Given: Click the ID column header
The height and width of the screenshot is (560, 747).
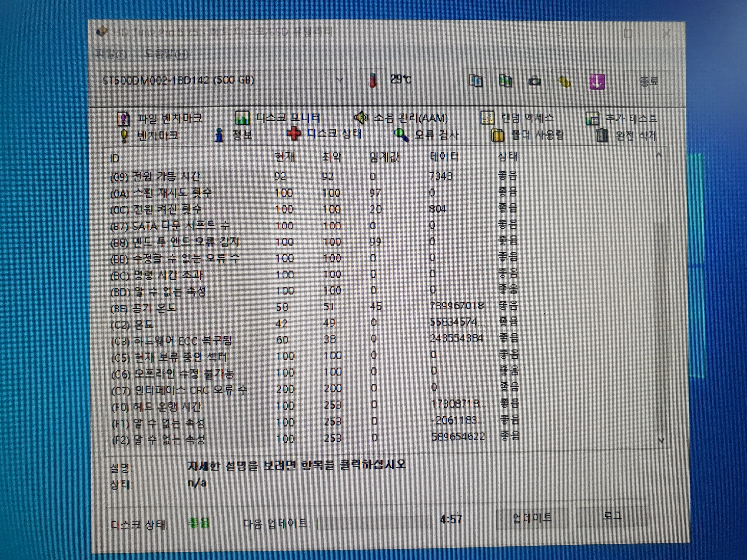Looking at the screenshot, I should [115, 158].
